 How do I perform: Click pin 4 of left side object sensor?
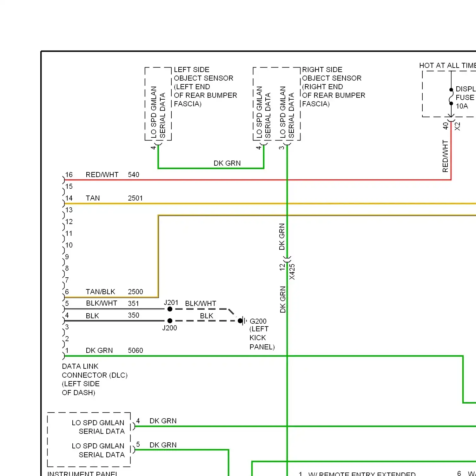[x=153, y=148]
